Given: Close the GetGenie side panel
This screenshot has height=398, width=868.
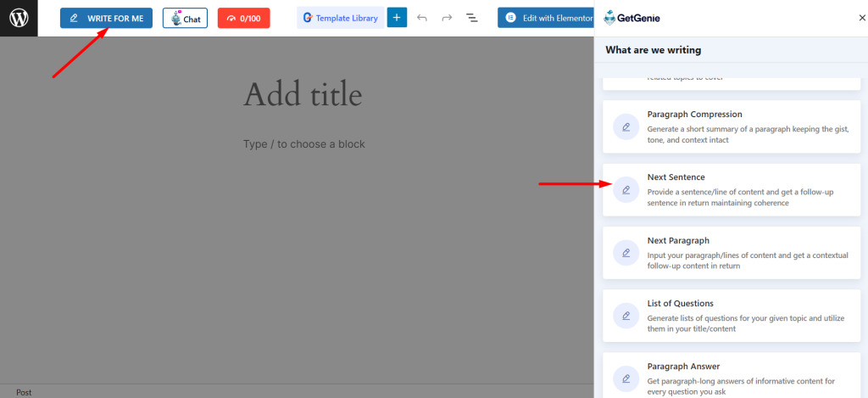Looking at the screenshot, I should tap(851, 18).
